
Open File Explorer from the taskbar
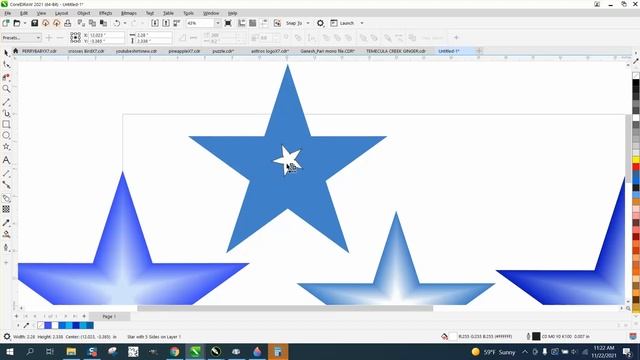[x=71, y=351]
